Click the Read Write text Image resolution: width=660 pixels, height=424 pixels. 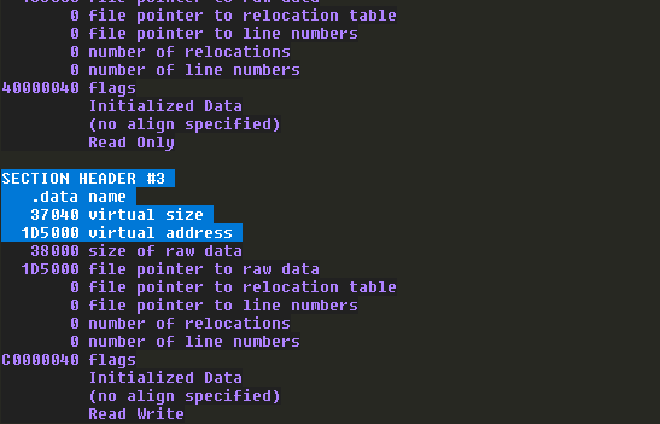tap(136, 414)
